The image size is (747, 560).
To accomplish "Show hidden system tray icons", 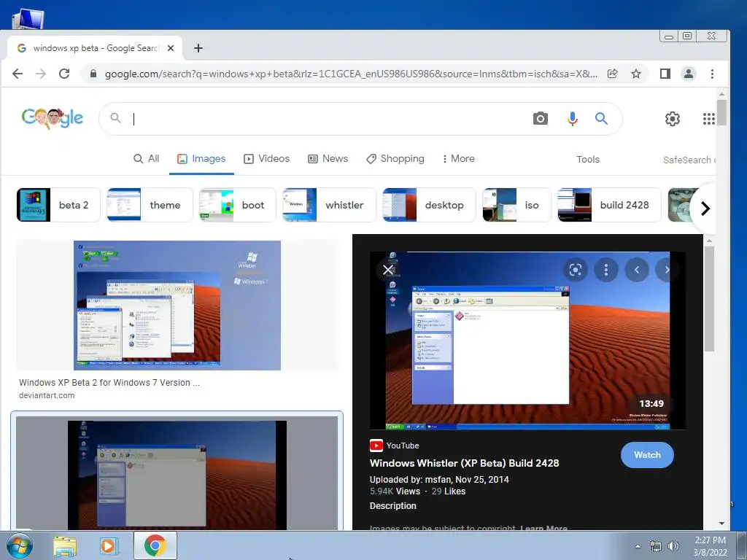I will coord(638,546).
